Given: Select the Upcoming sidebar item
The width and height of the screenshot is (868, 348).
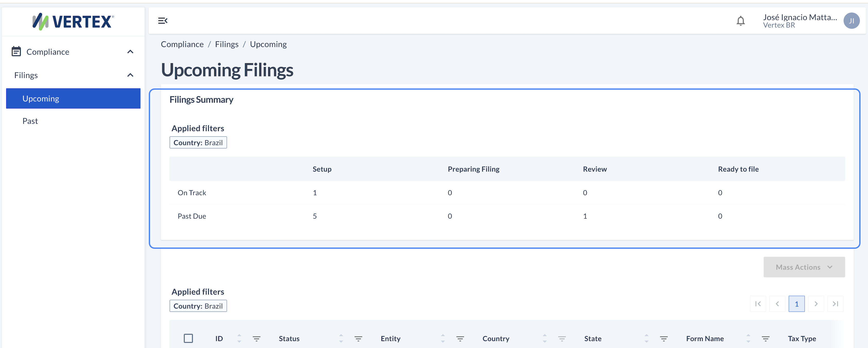Looking at the screenshot, I should point(73,99).
